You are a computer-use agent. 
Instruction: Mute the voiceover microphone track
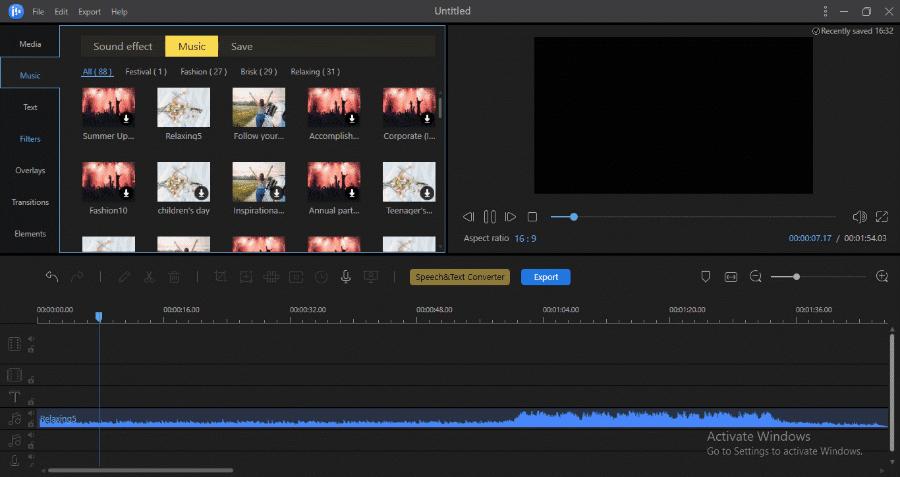tap(30, 456)
